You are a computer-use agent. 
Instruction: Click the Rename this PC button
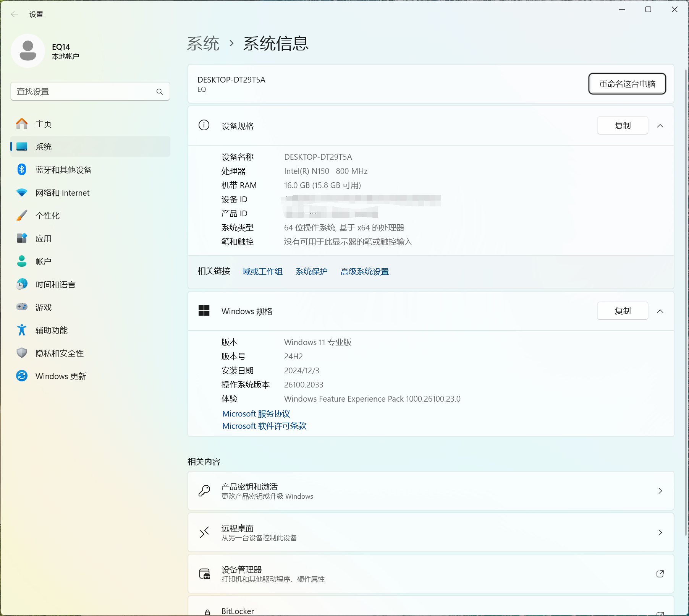(x=627, y=84)
